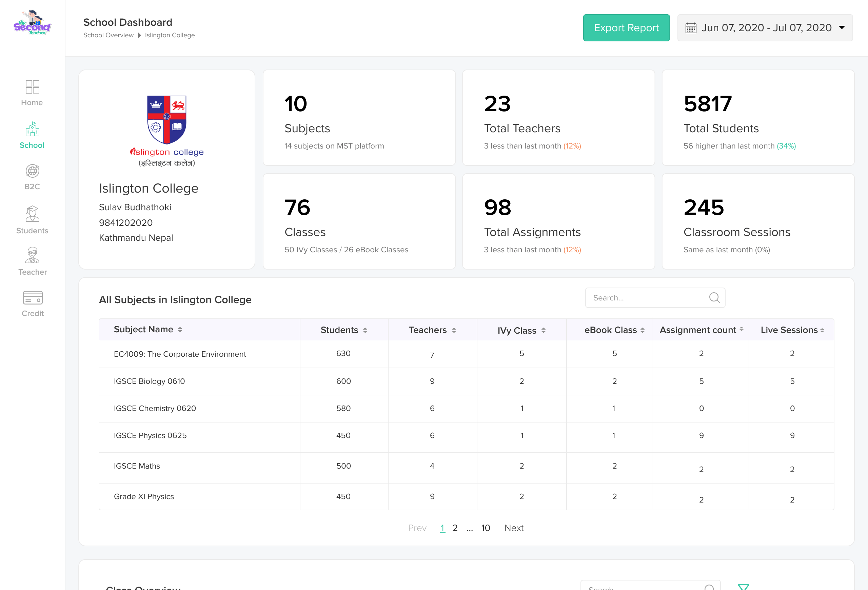Click the 56 higher than last month text
The image size is (868, 590).
pyautogui.click(x=729, y=145)
